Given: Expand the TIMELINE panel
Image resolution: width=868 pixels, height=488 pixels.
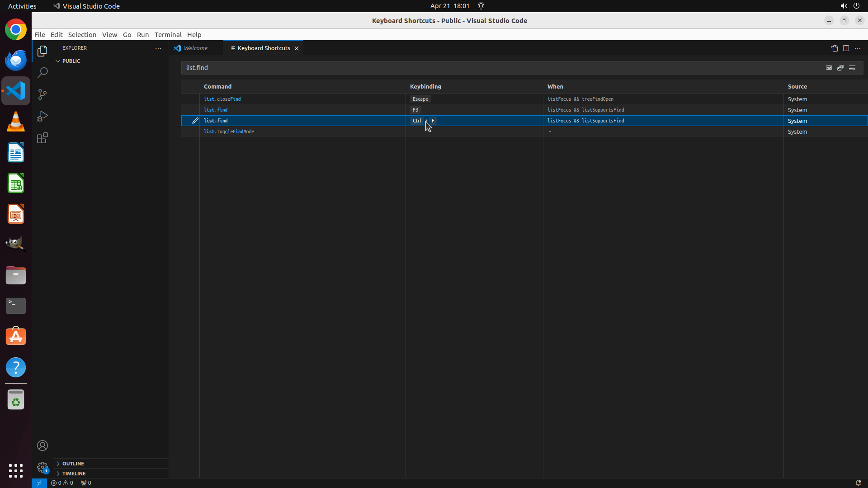Looking at the screenshot, I should (74, 474).
